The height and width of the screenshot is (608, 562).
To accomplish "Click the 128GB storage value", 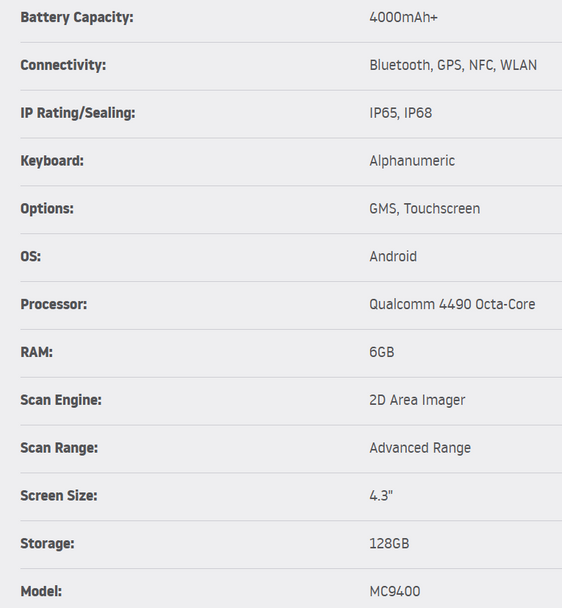I will pyautogui.click(x=389, y=544).
